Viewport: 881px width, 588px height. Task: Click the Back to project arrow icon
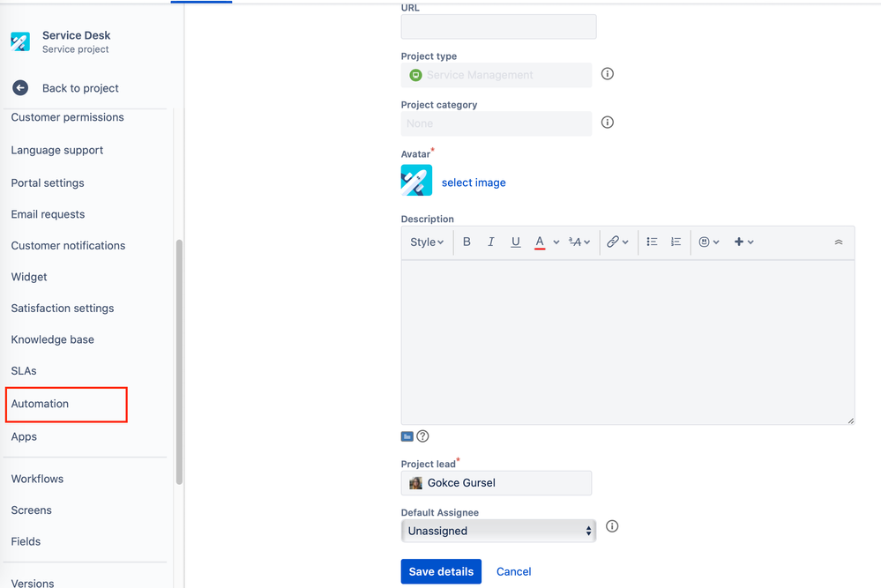pos(20,87)
